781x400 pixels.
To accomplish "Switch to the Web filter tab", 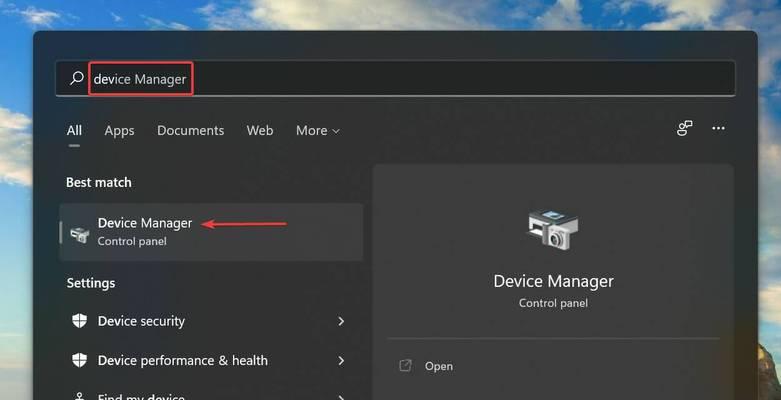I will 260,131.
